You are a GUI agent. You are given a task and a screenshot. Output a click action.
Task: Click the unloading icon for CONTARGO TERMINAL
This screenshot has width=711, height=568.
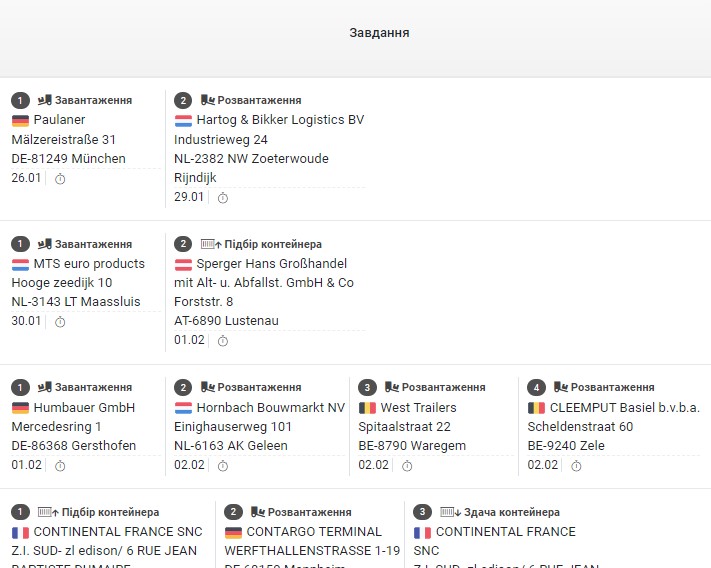coord(258,512)
